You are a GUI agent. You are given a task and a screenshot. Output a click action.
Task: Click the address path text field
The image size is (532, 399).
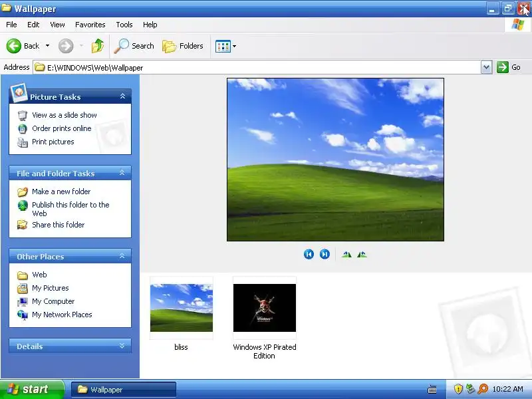[x=257, y=68]
